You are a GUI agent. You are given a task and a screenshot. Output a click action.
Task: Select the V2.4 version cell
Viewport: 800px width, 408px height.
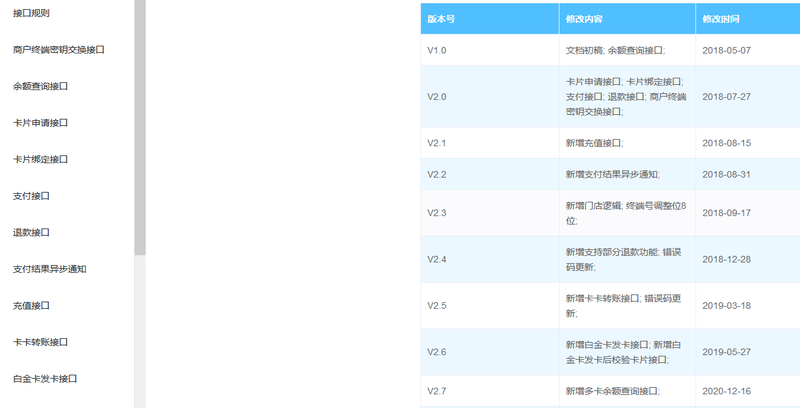[490, 259]
